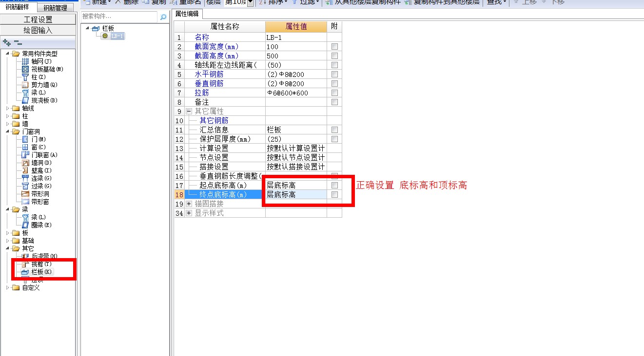Tick the 附 checkbox for 备注
This screenshot has height=356, width=644.
[x=334, y=102]
